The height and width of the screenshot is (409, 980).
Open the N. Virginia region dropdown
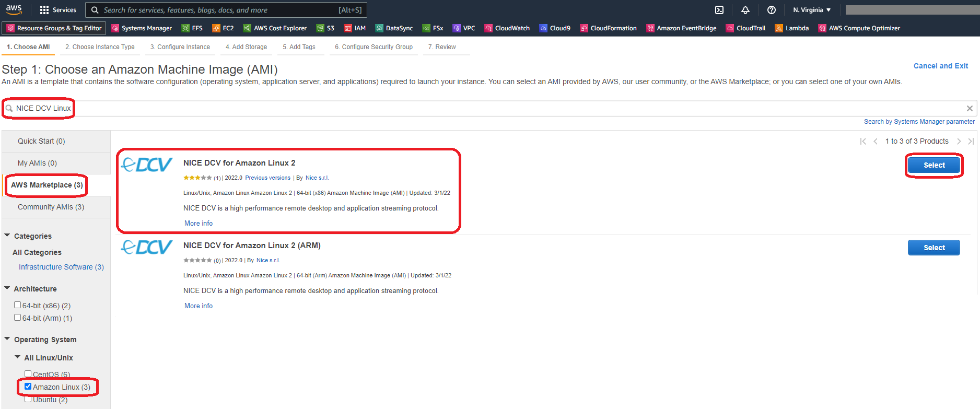point(812,10)
